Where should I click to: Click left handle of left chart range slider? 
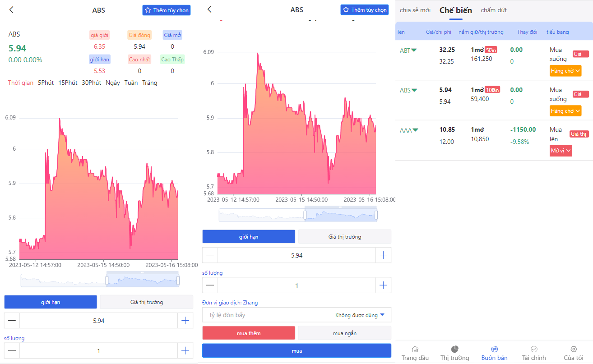coord(107,281)
